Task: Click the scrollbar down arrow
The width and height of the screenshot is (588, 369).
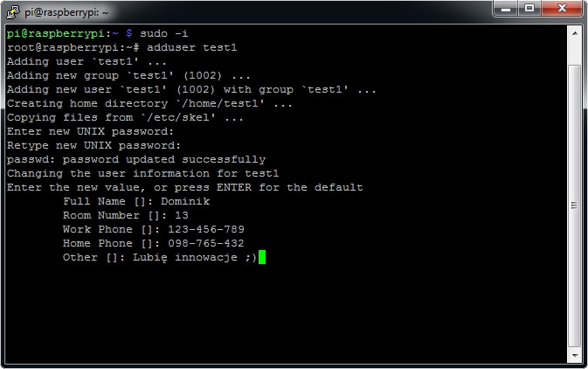Action: [x=575, y=352]
